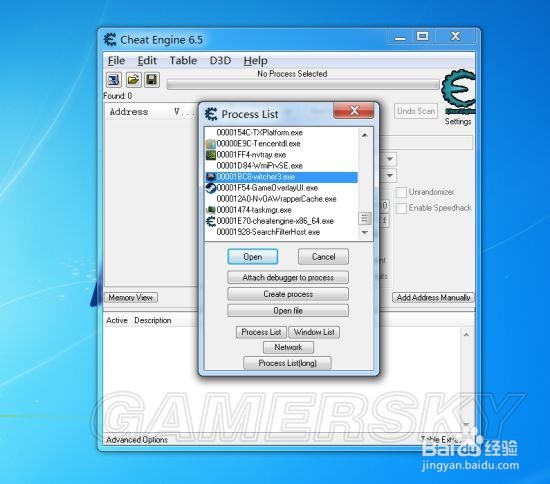Image resolution: width=550 pixels, height=484 pixels.
Task: Click the Undo Scan button
Action: click(x=416, y=111)
